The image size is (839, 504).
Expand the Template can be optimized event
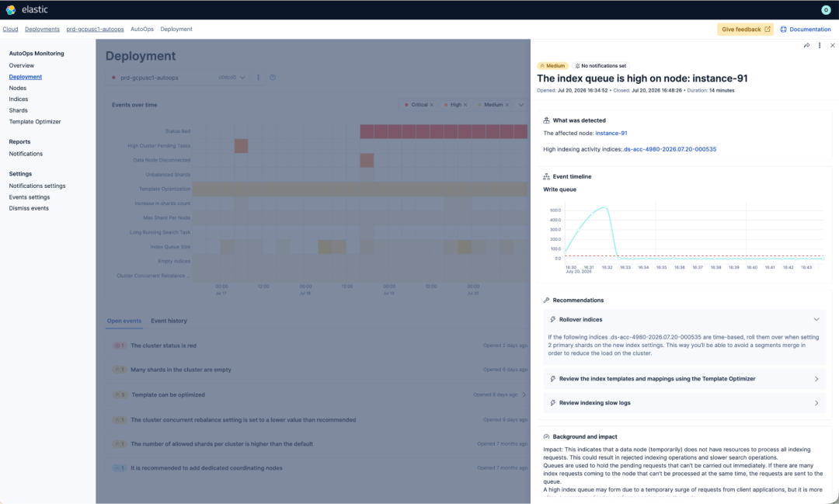(524, 395)
